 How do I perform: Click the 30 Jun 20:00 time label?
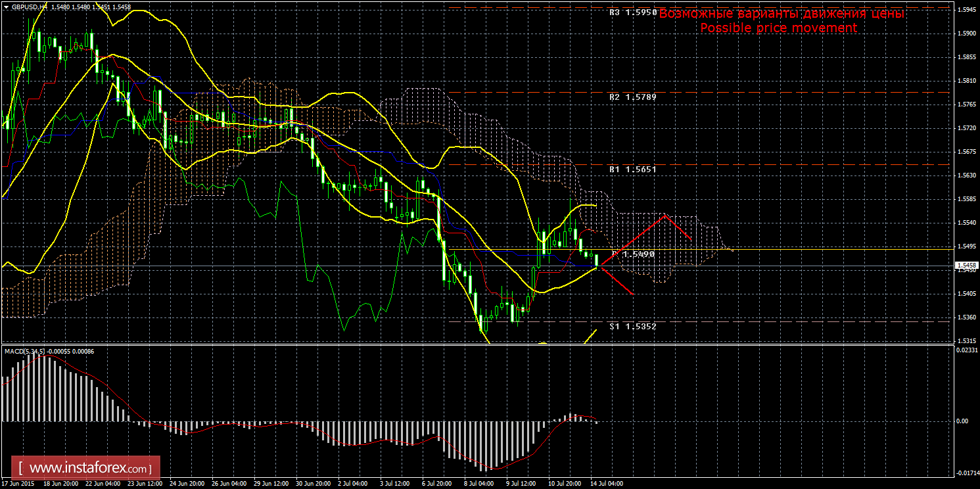312,483
